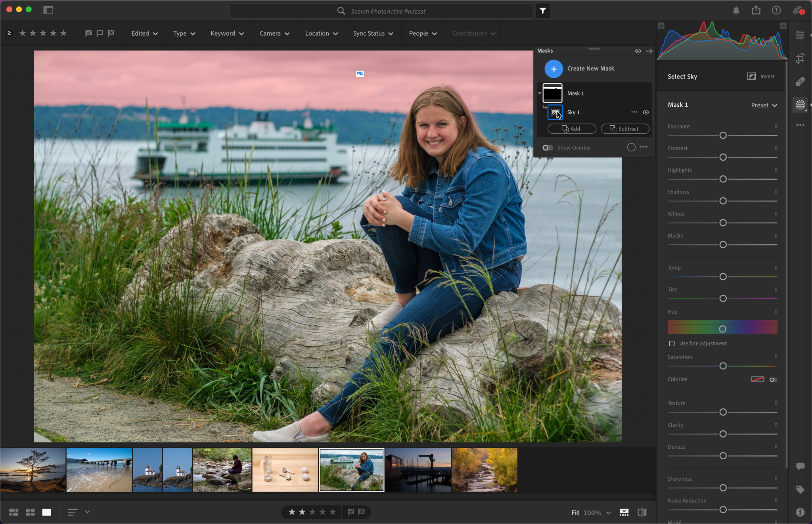
Task: Toggle the filmstrip icon near zoom
Action: (x=624, y=512)
